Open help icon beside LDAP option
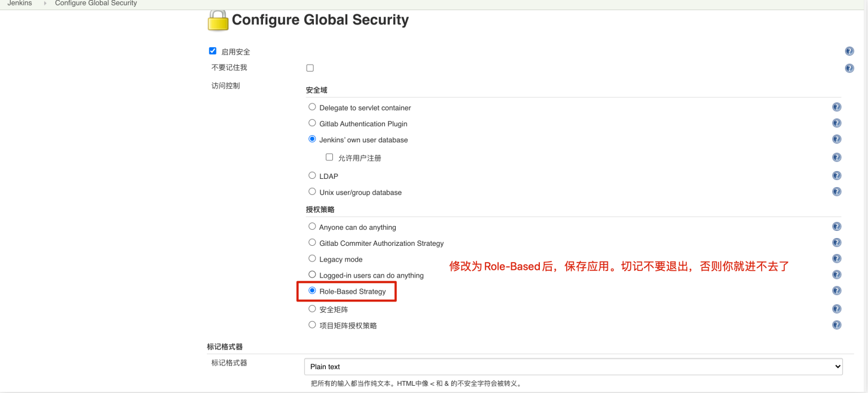 pos(837,176)
